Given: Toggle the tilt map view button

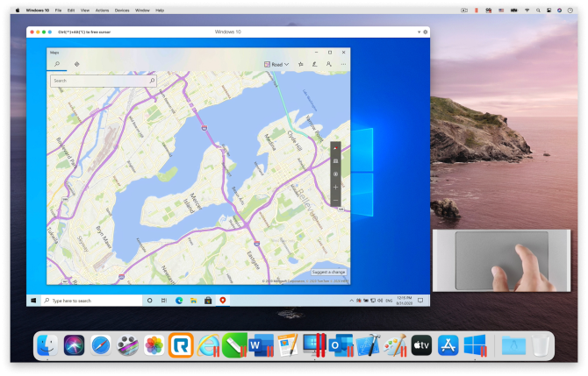Looking at the screenshot, I should 335,160.
